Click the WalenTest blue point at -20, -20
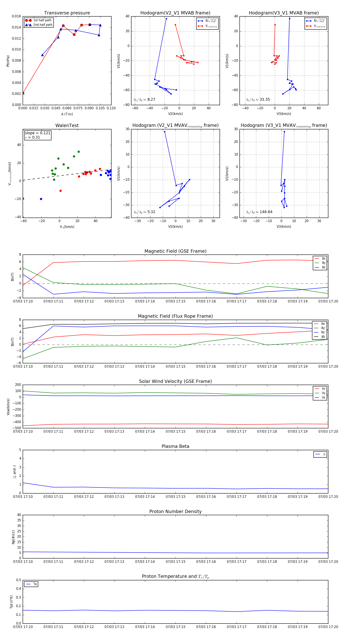 [x=41, y=199]
